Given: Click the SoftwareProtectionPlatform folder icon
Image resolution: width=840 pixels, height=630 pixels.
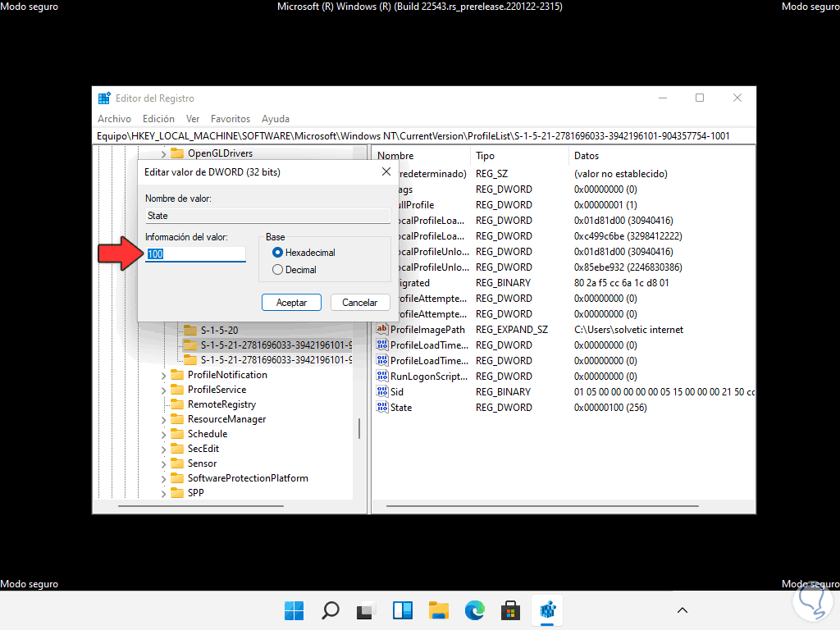Looking at the screenshot, I should point(177,478).
